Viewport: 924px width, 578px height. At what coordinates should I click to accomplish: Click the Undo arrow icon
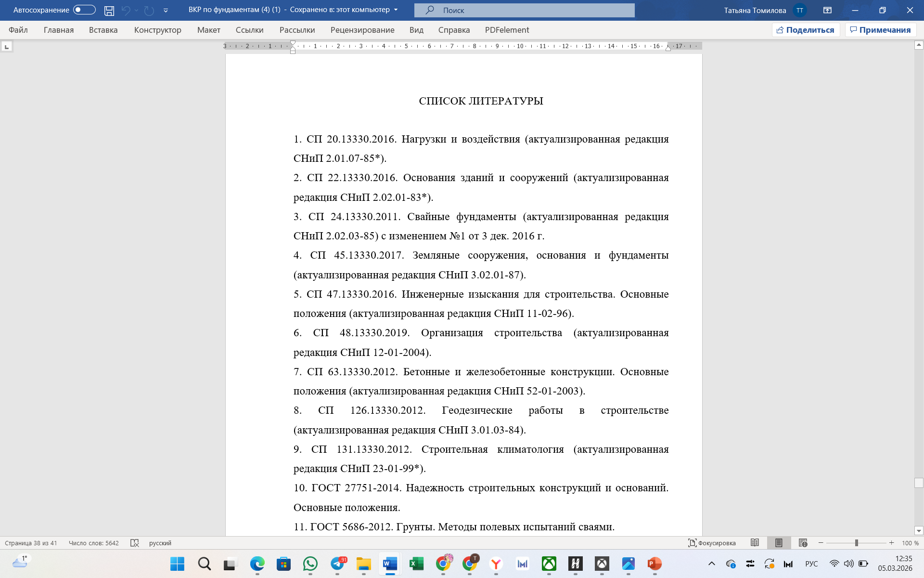point(126,10)
